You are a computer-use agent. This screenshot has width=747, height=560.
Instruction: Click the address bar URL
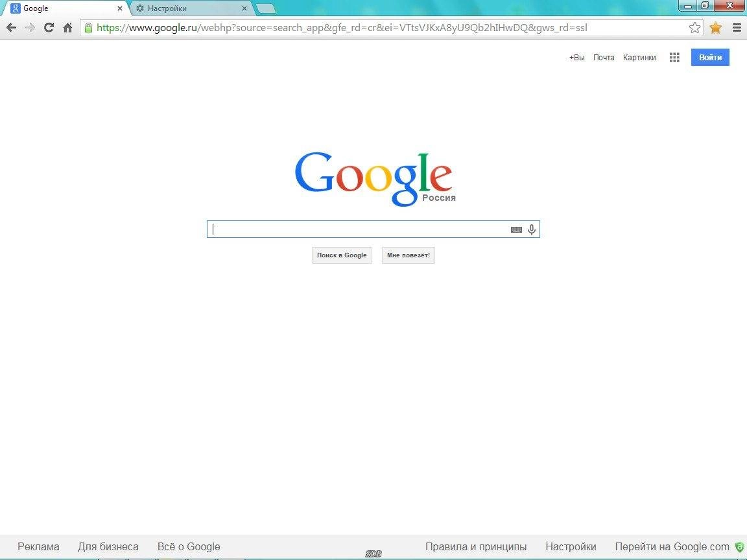coord(342,28)
